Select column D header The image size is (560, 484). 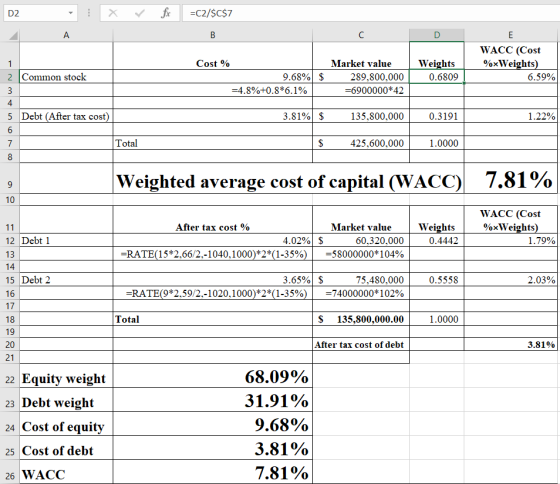pyautogui.click(x=437, y=35)
